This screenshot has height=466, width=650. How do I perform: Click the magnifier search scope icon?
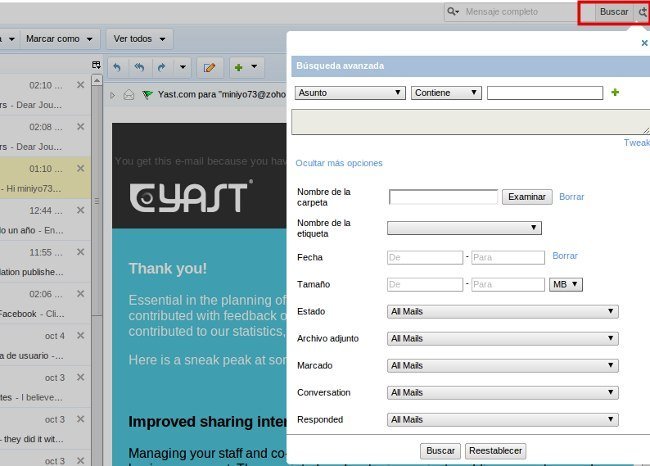pyautogui.click(x=454, y=12)
